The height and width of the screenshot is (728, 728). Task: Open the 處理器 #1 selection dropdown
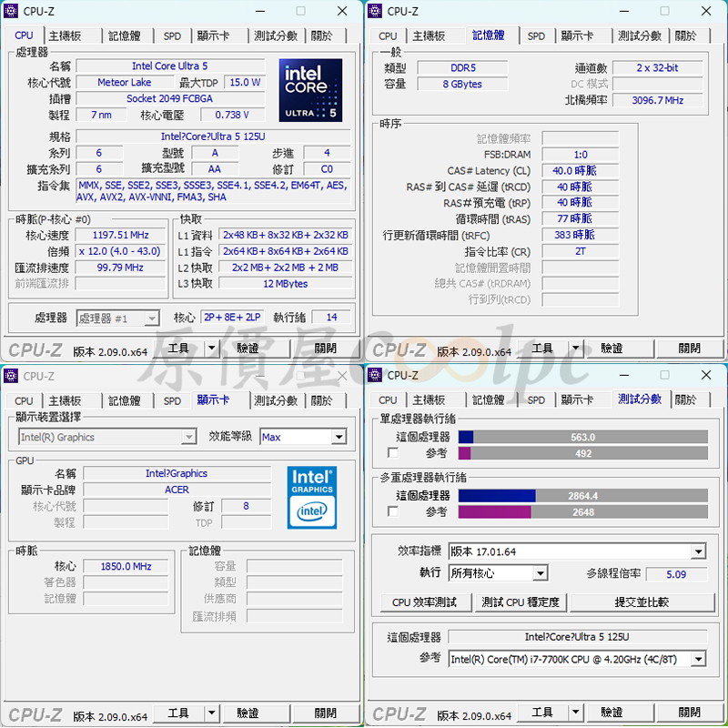[x=118, y=318]
